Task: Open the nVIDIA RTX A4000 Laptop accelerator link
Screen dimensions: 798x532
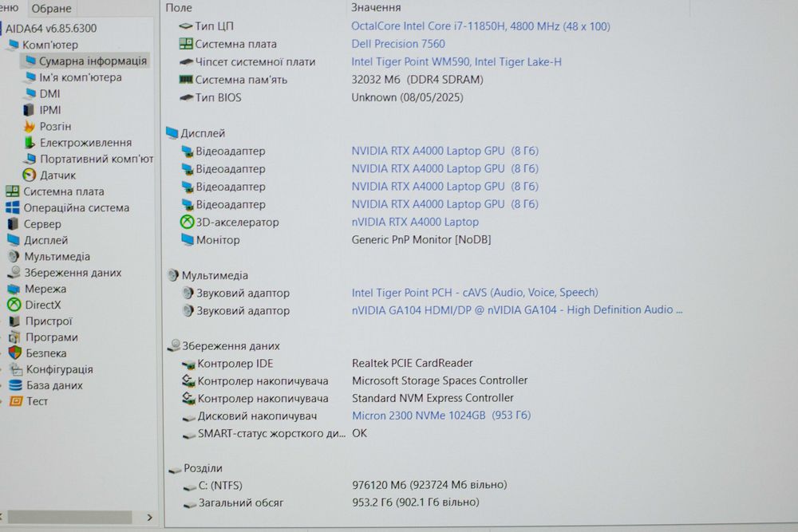Action: (x=415, y=222)
